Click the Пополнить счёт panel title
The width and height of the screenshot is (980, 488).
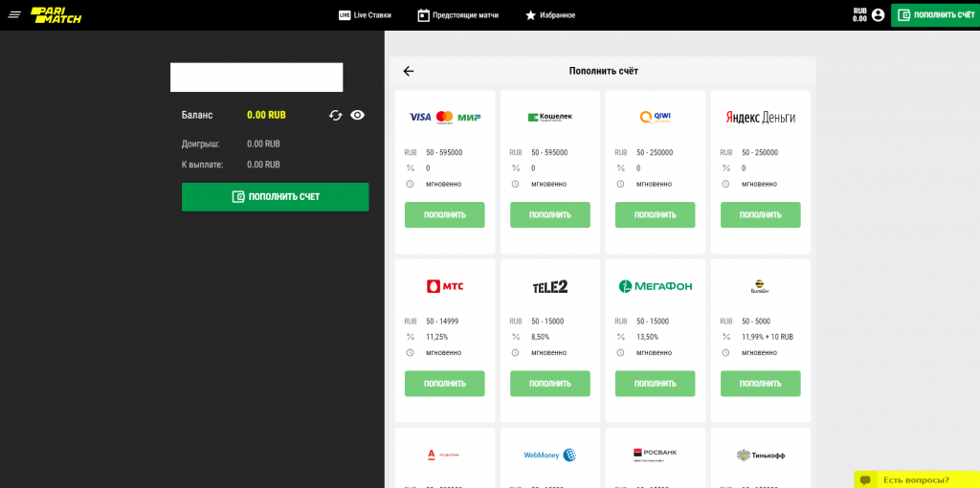(x=603, y=71)
